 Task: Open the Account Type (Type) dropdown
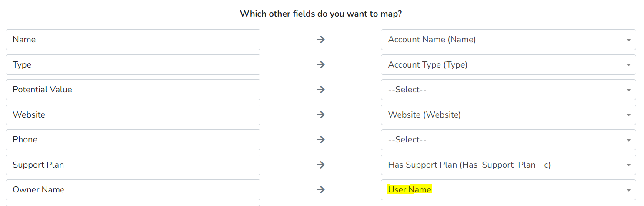(x=508, y=65)
